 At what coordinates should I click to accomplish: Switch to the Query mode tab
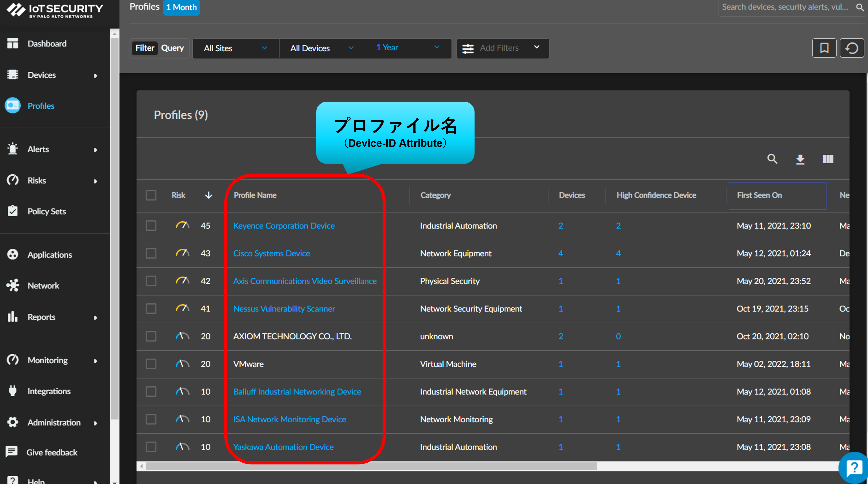173,48
